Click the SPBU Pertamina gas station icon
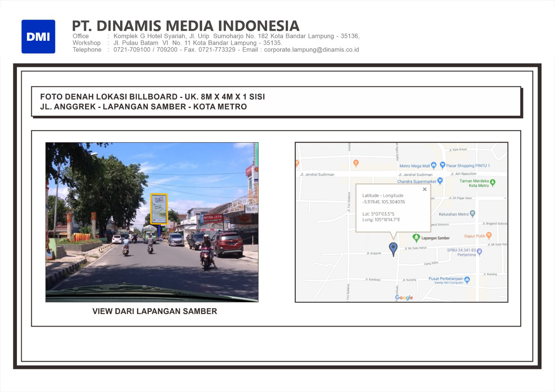Screen dimensions: 555x392 pyautogui.click(x=479, y=252)
